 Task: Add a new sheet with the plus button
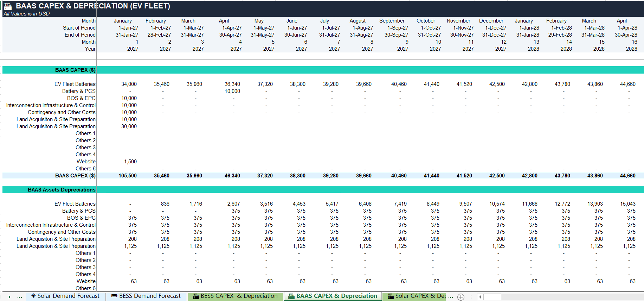point(461,297)
